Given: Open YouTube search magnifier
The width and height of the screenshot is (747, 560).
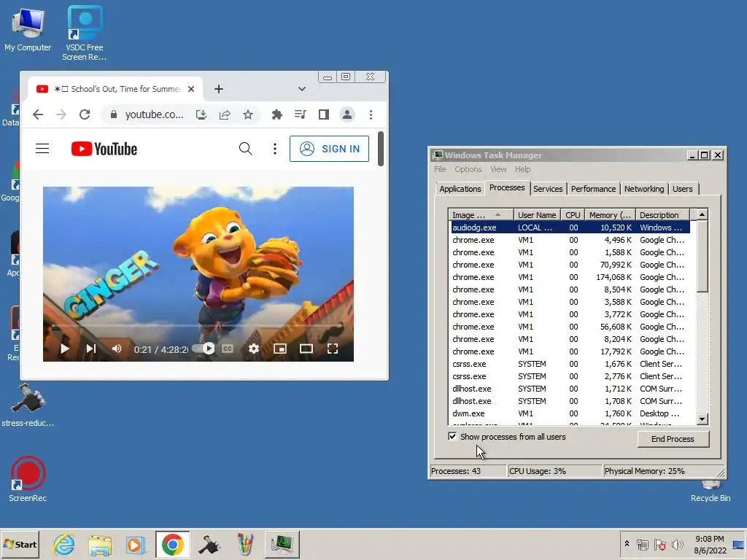Looking at the screenshot, I should coord(245,149).
